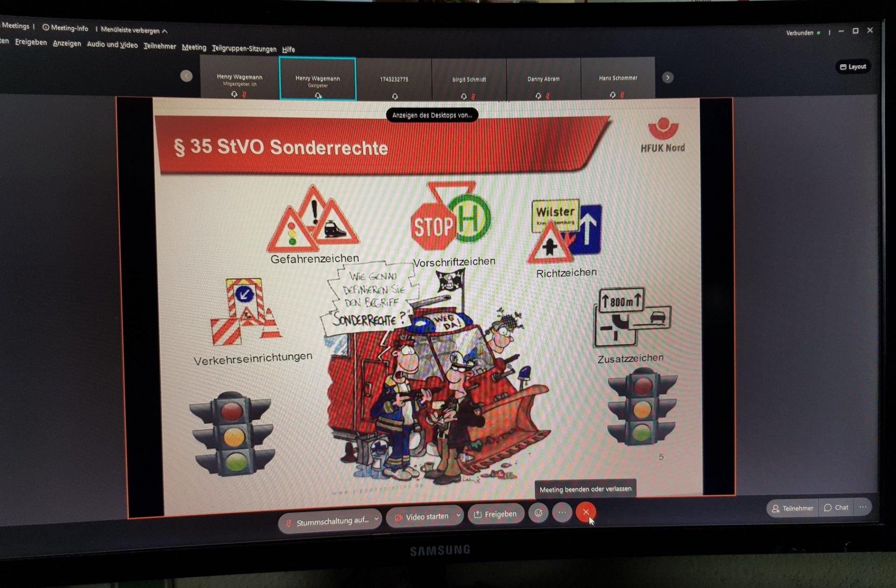Open the reactions smiley icon

click(538, 513)
